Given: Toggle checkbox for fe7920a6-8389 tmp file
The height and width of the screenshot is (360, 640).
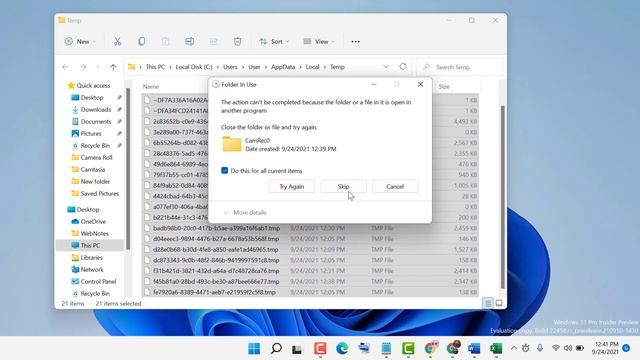Looking at the screenshot, I should click(x=147, y=292).
